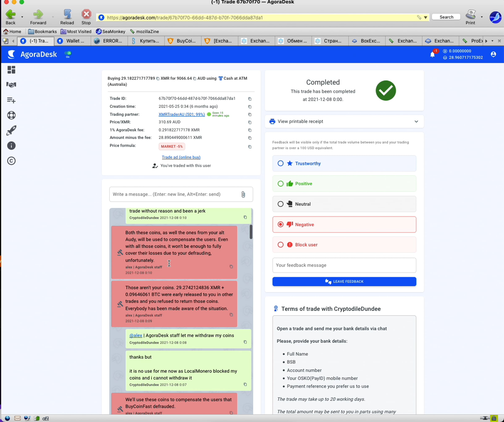Copy the Trade ID value
Screen dimensions: 504x422
click(x=250, y=99)
